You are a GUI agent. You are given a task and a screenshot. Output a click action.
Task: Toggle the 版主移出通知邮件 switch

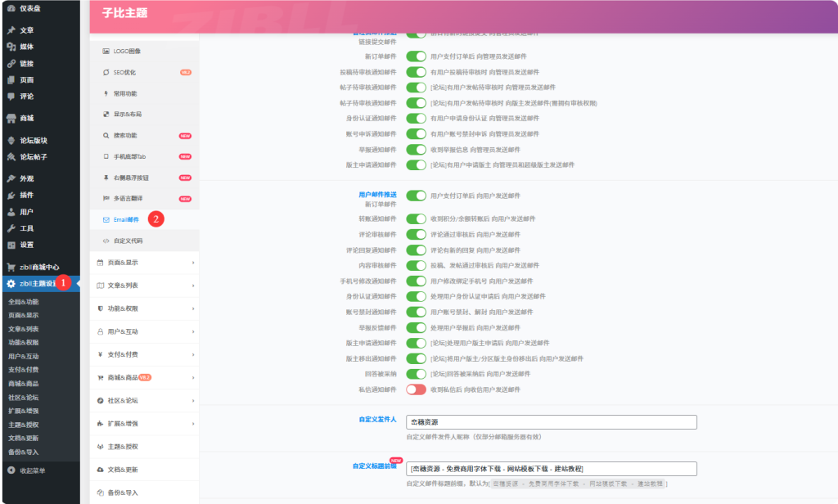pyautogui.click(x=416, y=358)
